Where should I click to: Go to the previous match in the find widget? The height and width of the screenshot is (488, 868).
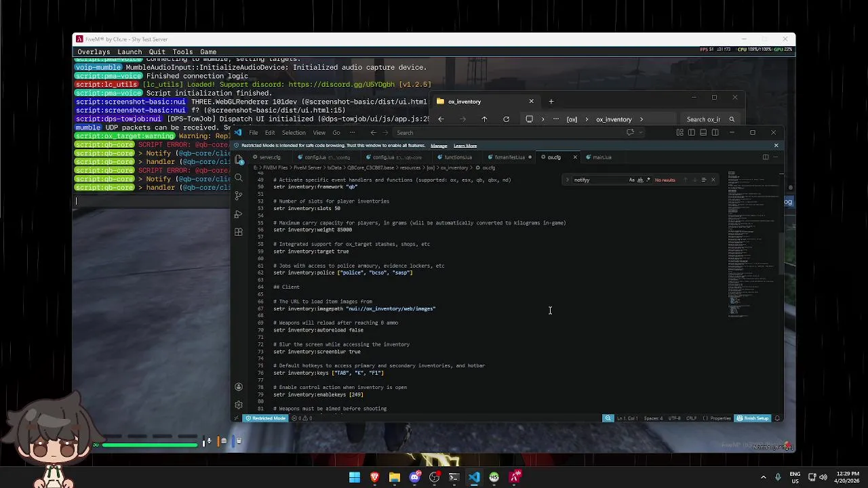pos(685,180)
